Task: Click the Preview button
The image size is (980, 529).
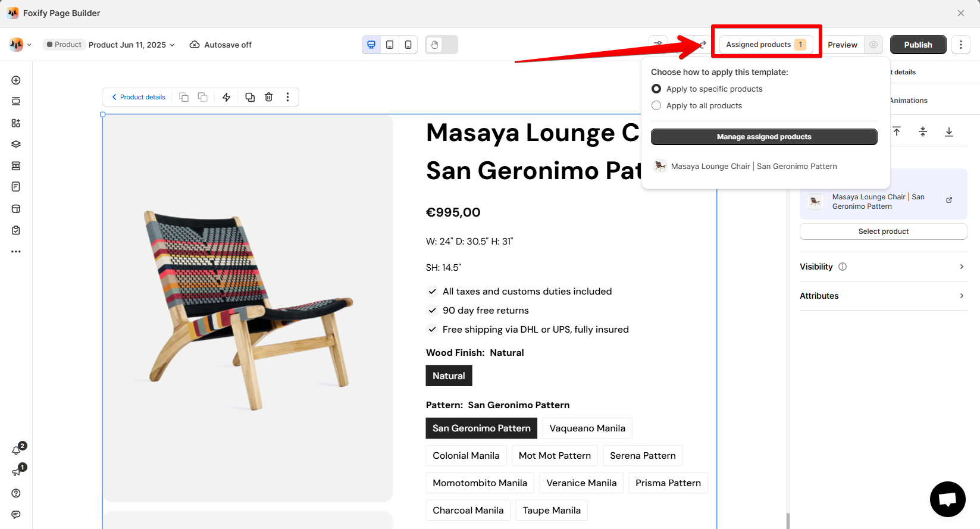Action: point(843,45)
